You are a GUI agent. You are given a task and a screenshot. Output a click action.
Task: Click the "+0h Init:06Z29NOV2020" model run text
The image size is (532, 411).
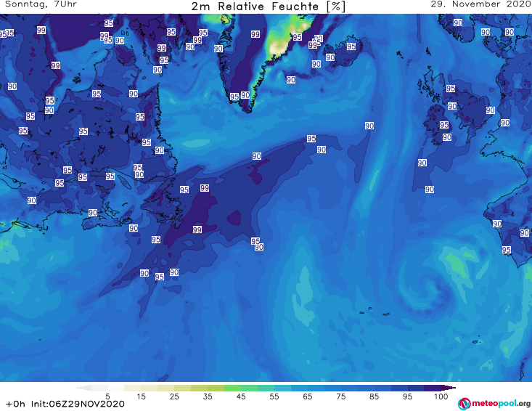pyautogui.click(x=65, y=404)
